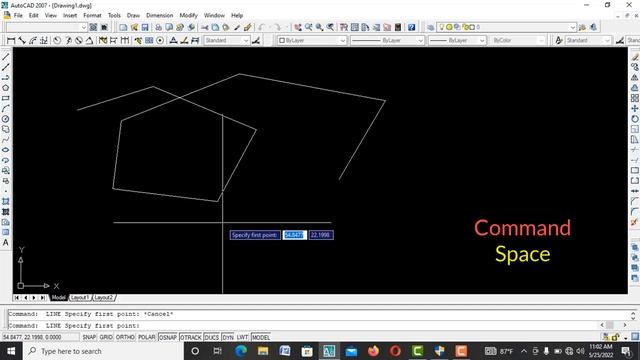This screenshot has height=360, width=640.
Task: Open the Draw menu
Action: pos(133,15)
